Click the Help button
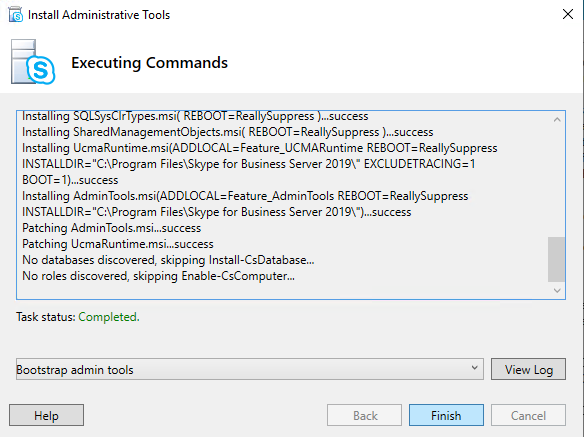The width and height of the screenshot is (584, 437). click(x=47, y=415)
